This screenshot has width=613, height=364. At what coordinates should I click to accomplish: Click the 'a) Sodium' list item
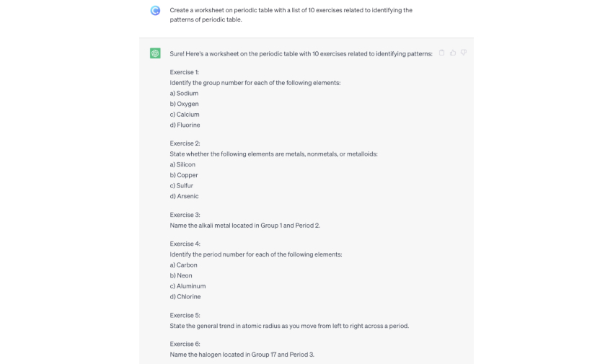coord(184,94)
